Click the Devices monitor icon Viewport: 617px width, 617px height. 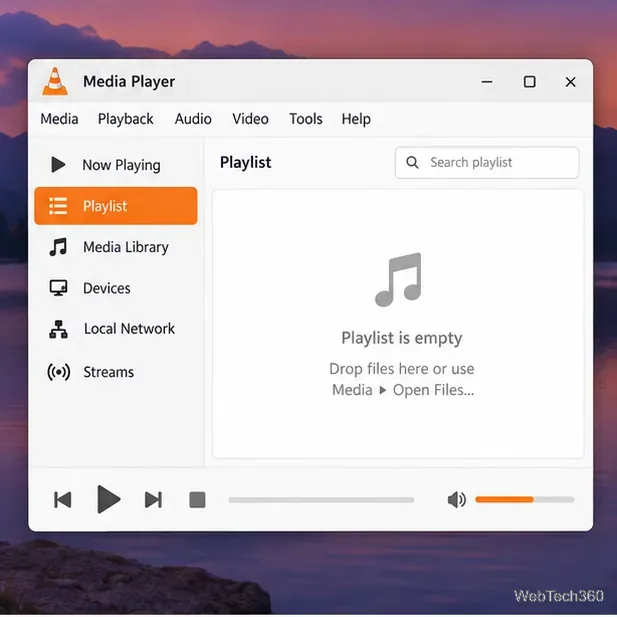click(58, 288)
